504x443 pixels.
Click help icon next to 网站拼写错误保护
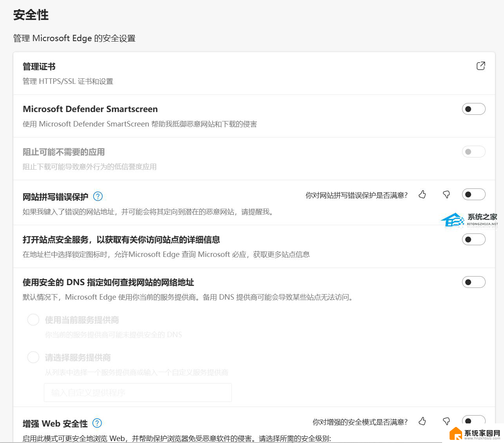point(98,196)
